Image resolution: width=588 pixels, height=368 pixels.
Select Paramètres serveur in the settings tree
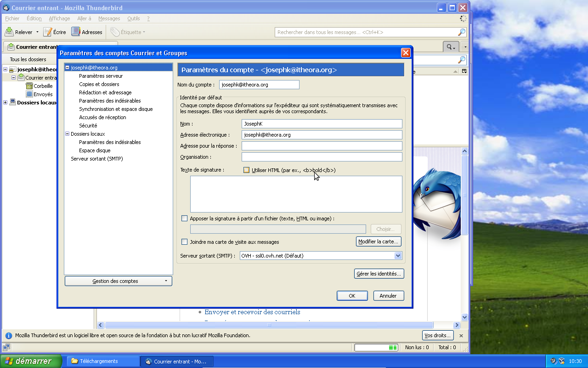(101, 76)
